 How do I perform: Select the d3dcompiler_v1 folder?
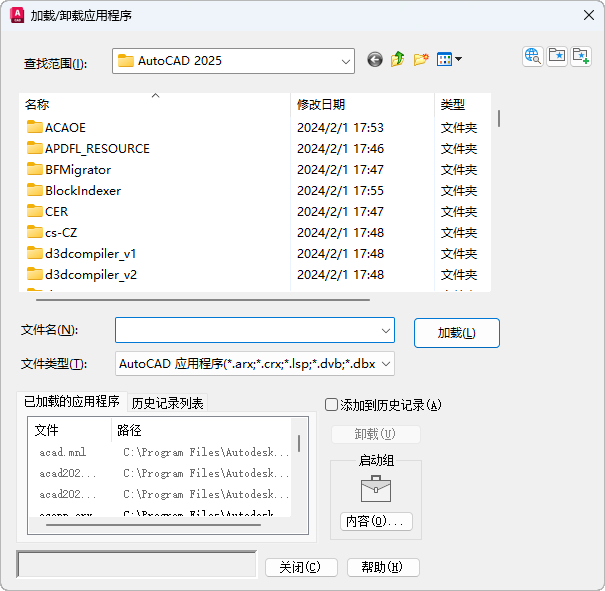click(x=82, y=253)
